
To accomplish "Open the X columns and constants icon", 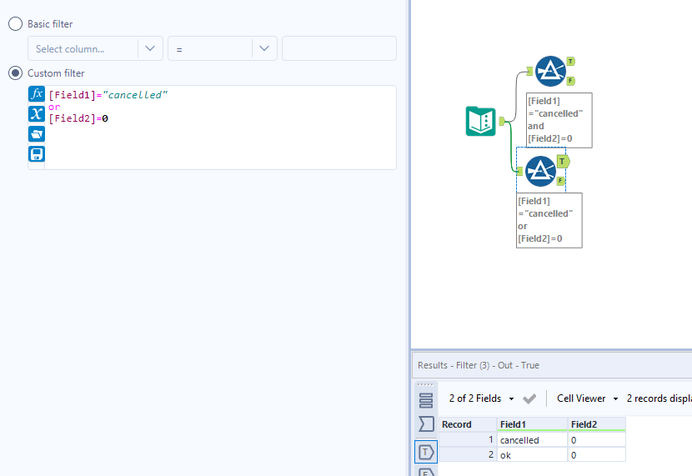I will (x=37, y=114).
